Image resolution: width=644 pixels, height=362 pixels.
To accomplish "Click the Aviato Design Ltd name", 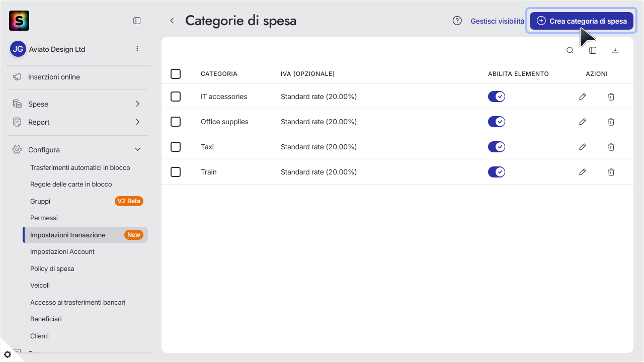I will tap(56, 49).
